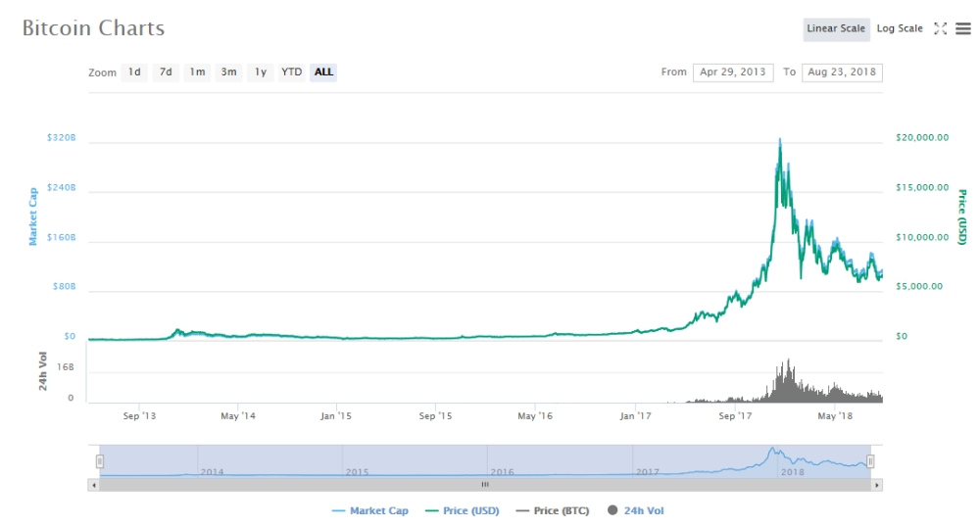Screen dimensions: 980x527
Task: Click the From date field
Action: tap(732, 72)
